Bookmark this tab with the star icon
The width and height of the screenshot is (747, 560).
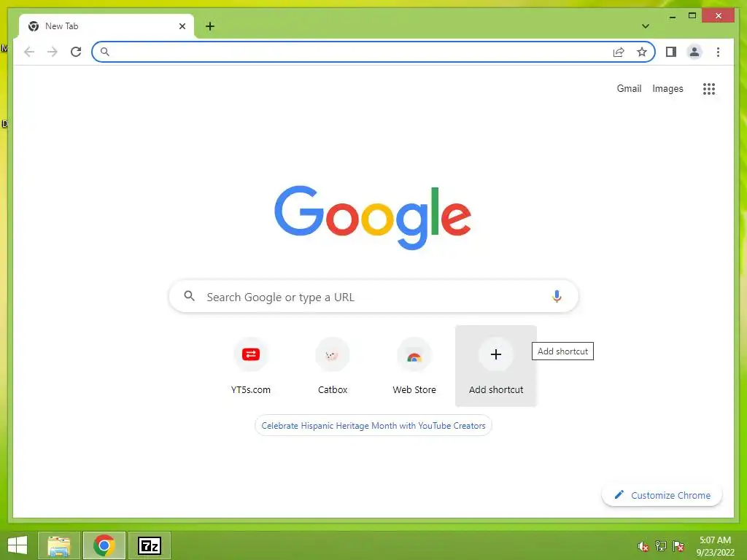tap(642, 52)
